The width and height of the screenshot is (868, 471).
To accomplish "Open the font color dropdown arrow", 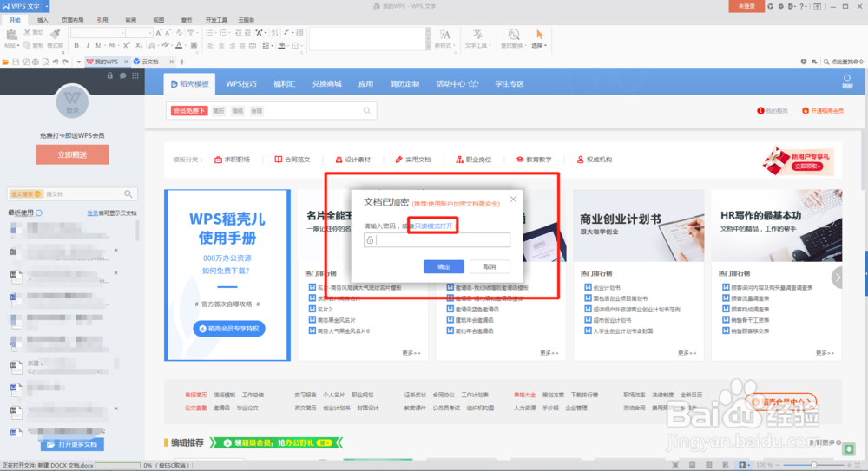I will [186, 45].
